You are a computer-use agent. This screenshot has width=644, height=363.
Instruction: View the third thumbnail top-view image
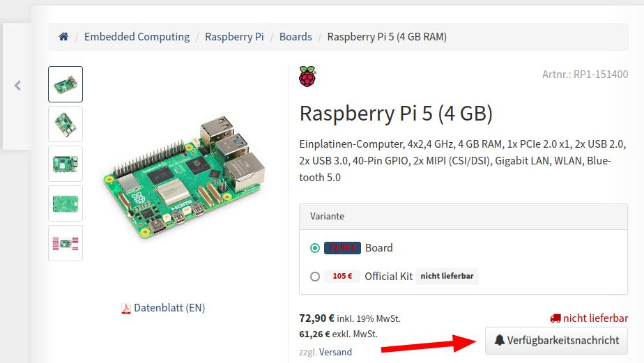pos(66,164)
